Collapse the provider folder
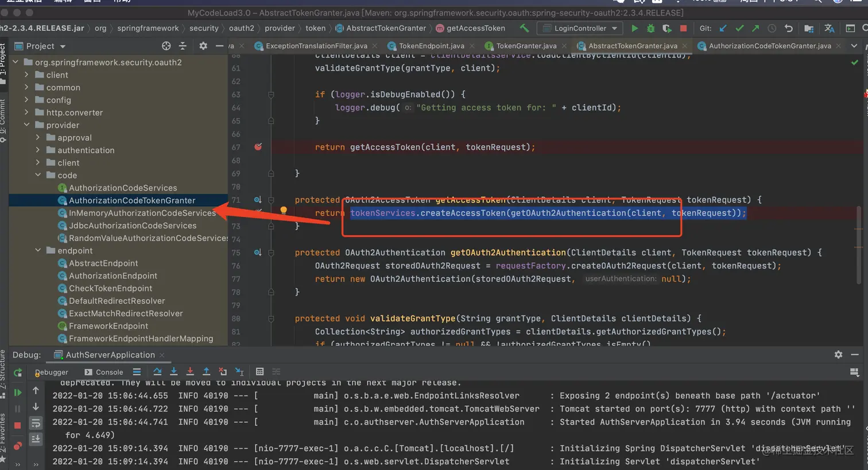The height and width of the screenshot is (470, 868). (26, 125)
